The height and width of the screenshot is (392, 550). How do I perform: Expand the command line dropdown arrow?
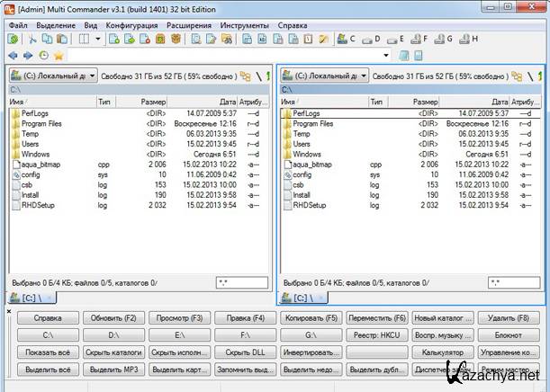386,56
